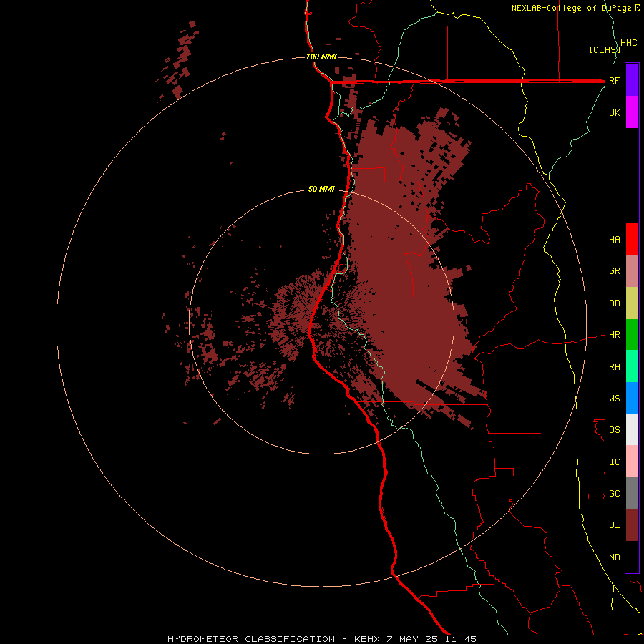Click the HHC product code label

pyautogui.click(x=628, y=43)
